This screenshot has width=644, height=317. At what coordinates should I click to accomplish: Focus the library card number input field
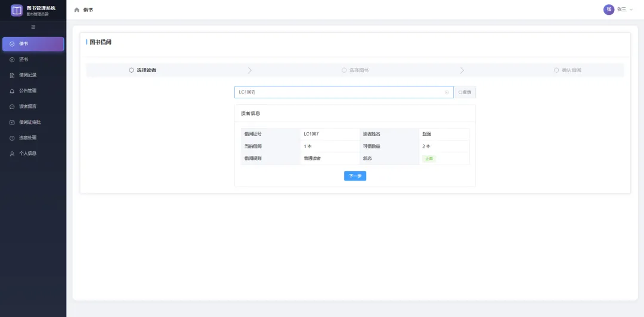click(344, 92)
